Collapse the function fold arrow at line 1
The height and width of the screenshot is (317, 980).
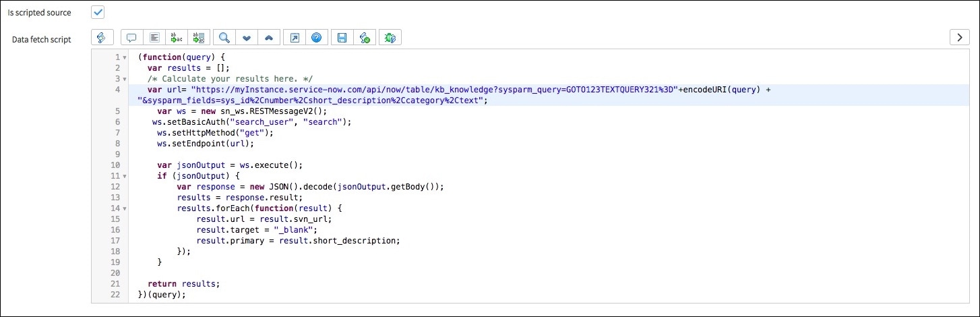[125, 57]
